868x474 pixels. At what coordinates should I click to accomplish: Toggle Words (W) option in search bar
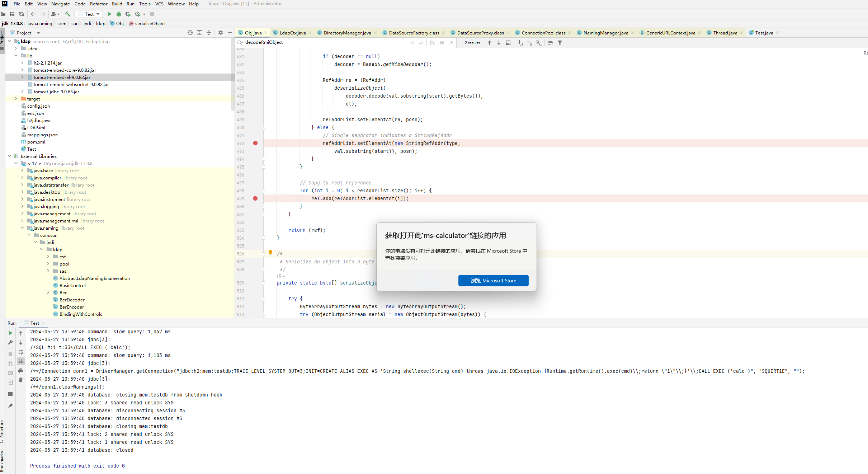tap(442, 43)
